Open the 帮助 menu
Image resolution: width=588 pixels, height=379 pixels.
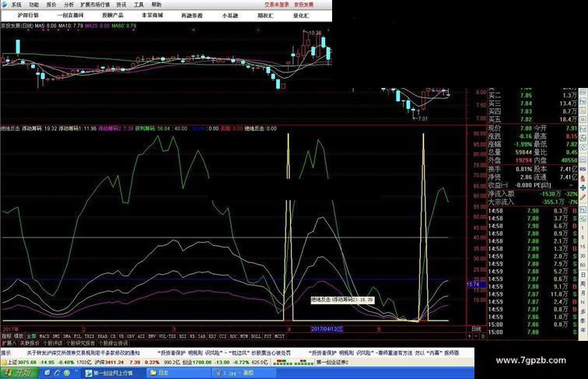pos(156,5)
